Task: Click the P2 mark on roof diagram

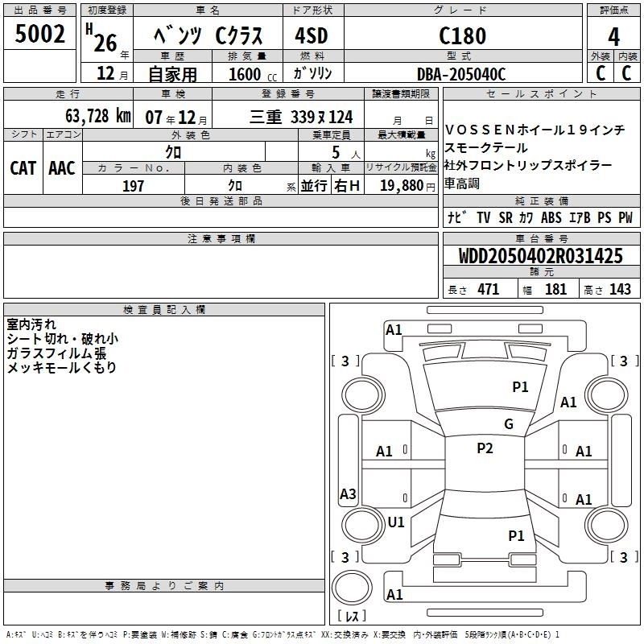Action: [x=485, y=448]
